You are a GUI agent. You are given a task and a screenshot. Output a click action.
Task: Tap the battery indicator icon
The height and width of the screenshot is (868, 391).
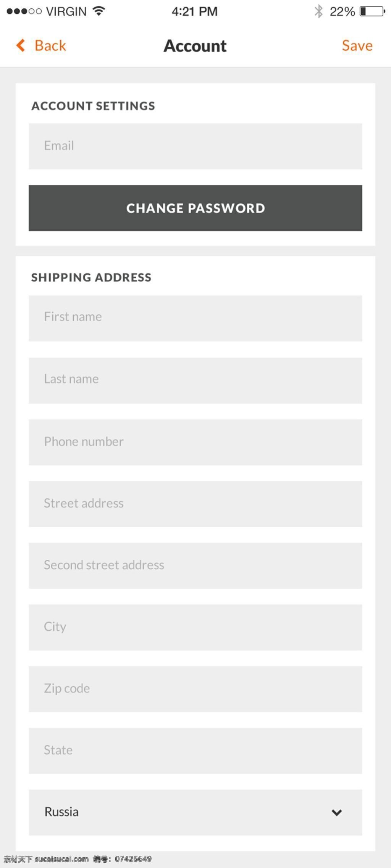(x=372, y=11)
